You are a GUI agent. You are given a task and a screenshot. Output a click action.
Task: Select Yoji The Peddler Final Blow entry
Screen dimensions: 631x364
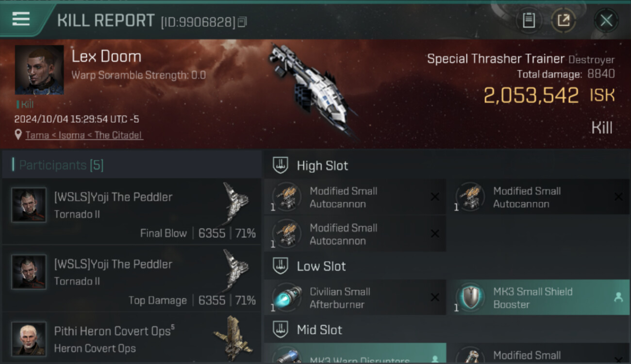pos(132,211)
